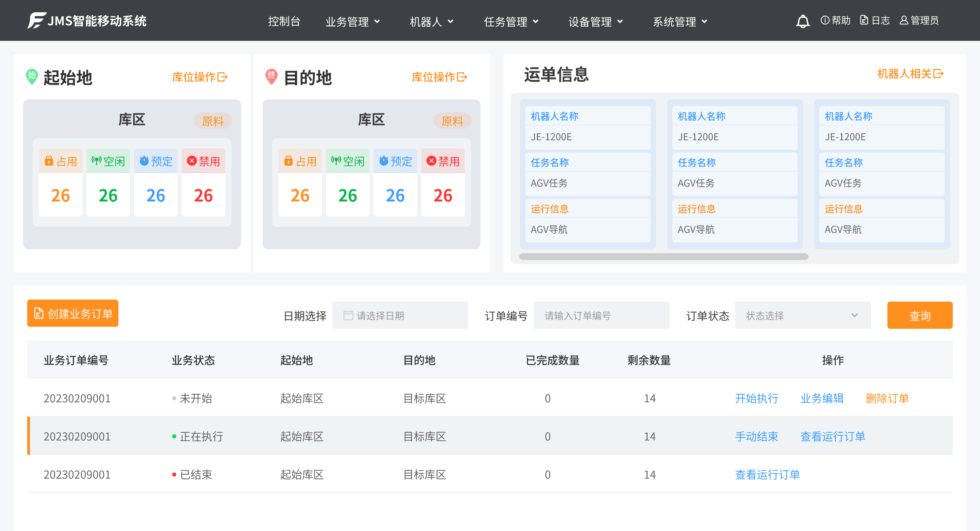Click the JMS logo icon
980x531 pixels.
[37, 21]
